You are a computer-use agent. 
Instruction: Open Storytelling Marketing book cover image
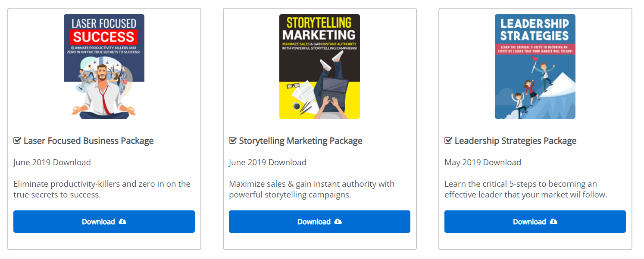click(x=319, y=67)
